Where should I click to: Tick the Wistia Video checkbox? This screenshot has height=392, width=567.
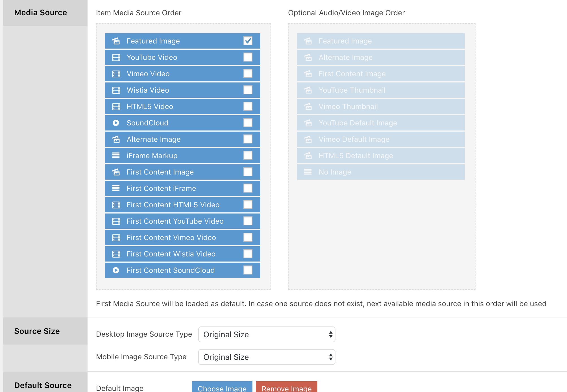tap(248, 90)
